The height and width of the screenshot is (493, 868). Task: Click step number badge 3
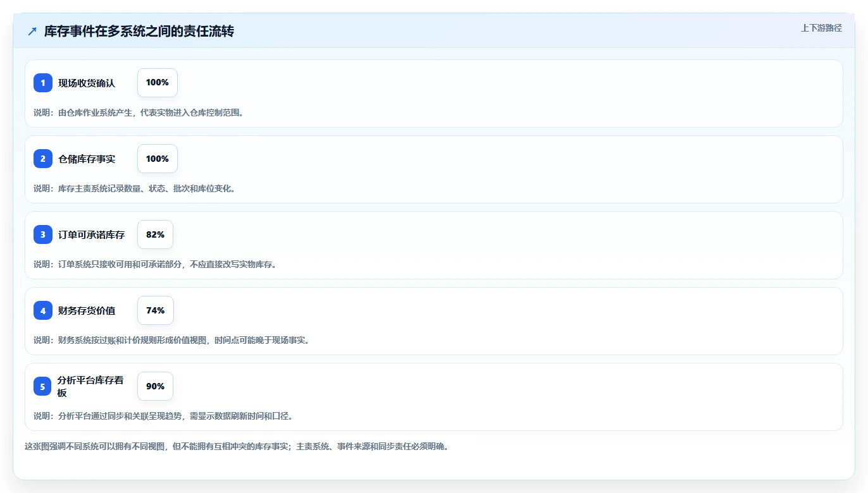click(x=43, y=234)
